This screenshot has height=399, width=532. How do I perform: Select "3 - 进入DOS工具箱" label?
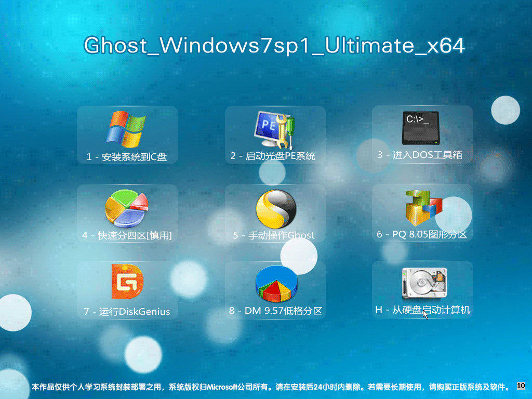coord(420,155)
